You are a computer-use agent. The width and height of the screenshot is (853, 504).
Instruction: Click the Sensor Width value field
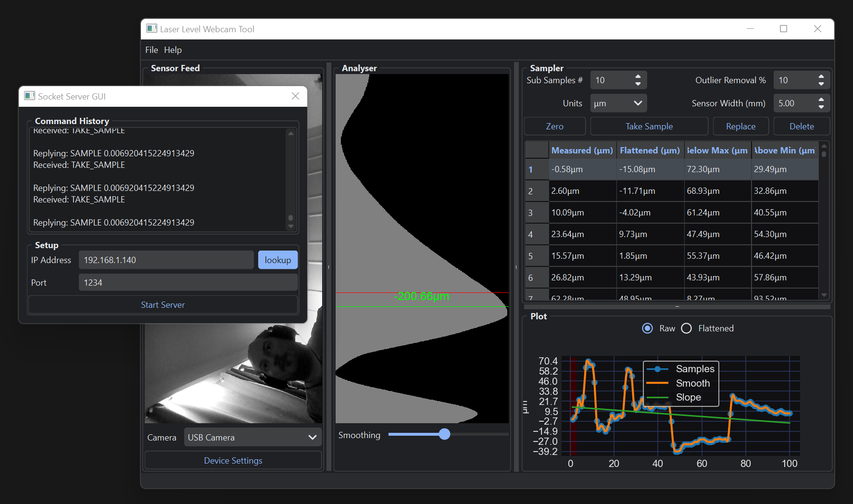(795, 103)
